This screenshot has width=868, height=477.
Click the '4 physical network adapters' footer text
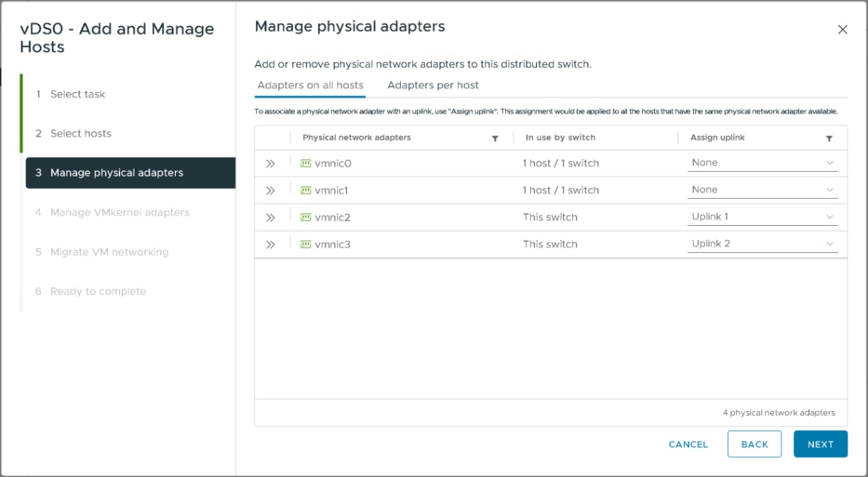779,413
